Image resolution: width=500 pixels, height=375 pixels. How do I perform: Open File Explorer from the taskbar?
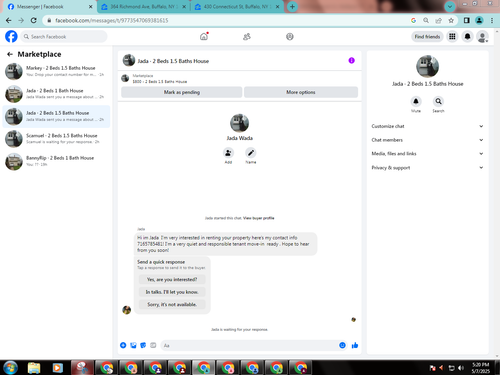(x=34, y=368)
